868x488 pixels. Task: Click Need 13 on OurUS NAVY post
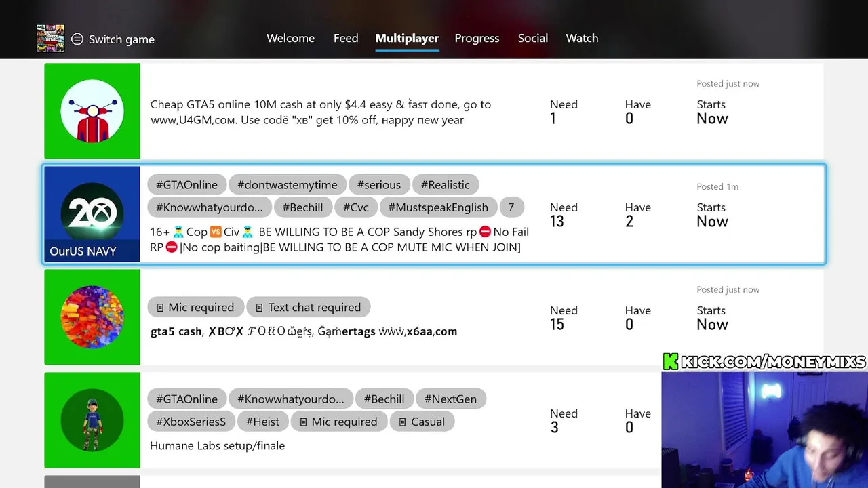point(564,215)
